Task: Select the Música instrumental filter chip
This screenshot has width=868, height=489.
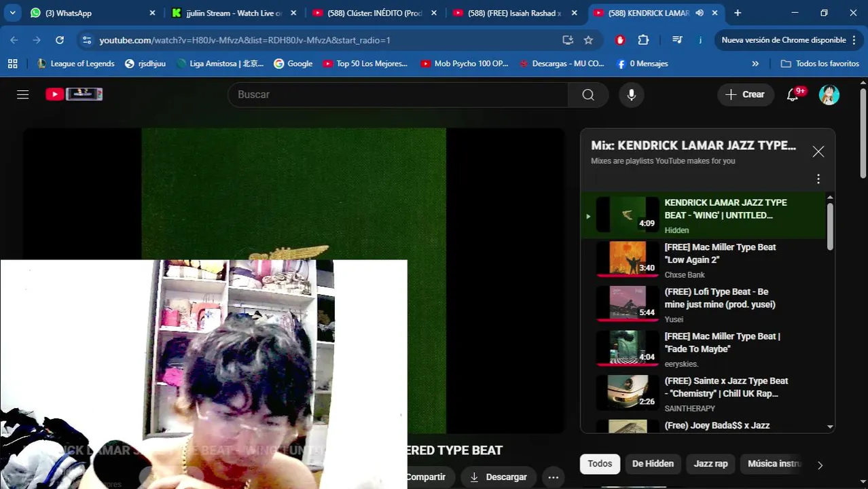Action: pyautogui.click(x=774, y=464)
